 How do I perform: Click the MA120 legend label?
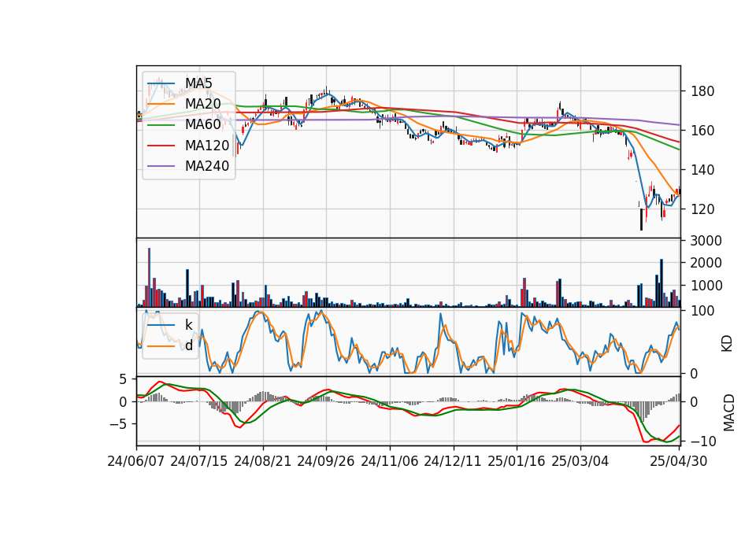[207, 146]
